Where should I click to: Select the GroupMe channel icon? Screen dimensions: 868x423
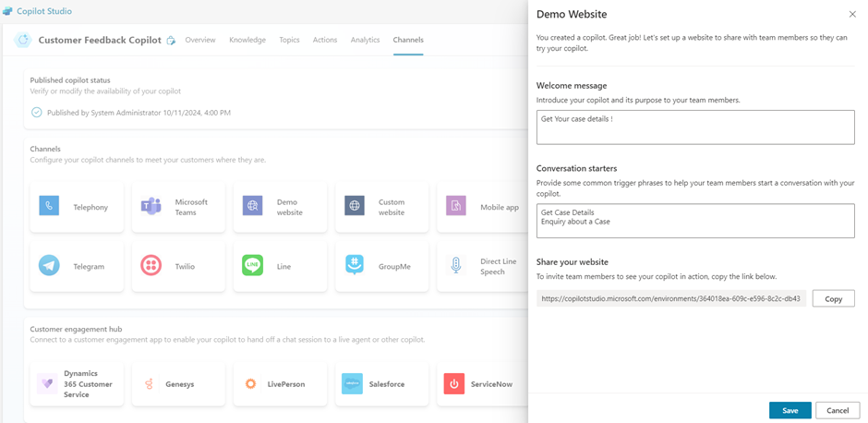click(354, 265)
